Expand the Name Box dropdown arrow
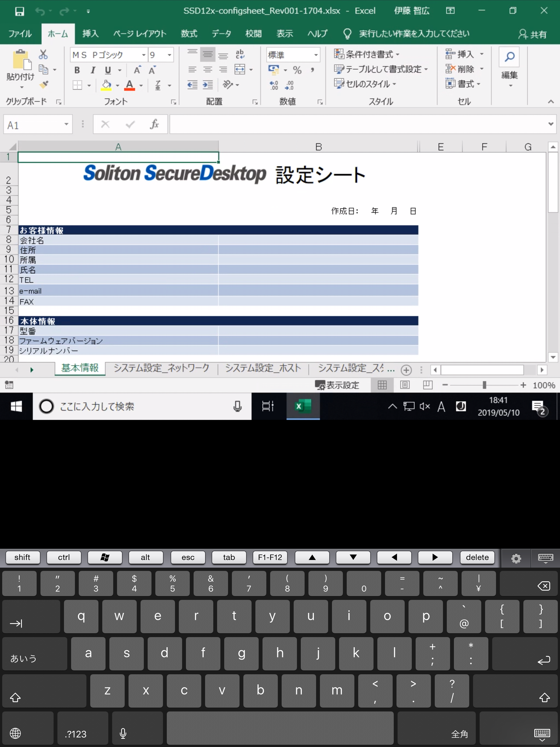Image resolution: width=560 pixels, height=747 pixels. [x=66, y=124]
